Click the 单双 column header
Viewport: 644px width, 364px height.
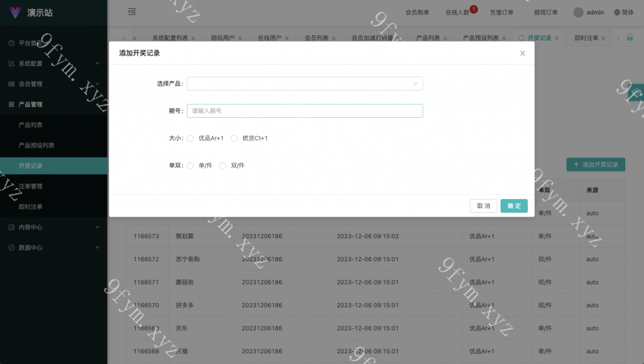click(x=544, y=190)
